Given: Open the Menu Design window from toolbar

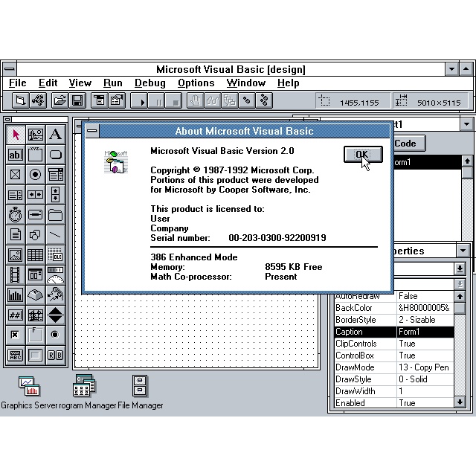Looking at the screenshot, I should coord(99,100).
